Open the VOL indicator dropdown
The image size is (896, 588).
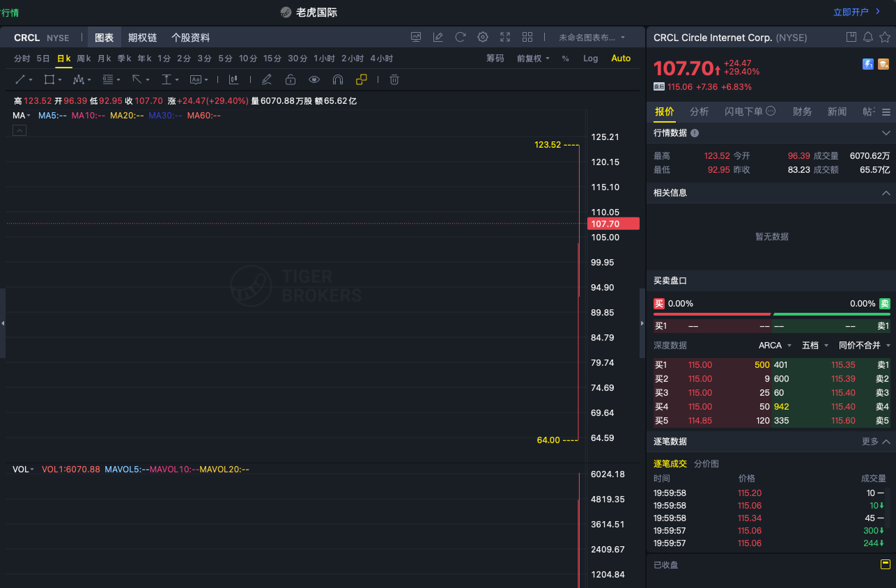pos(24,470)
